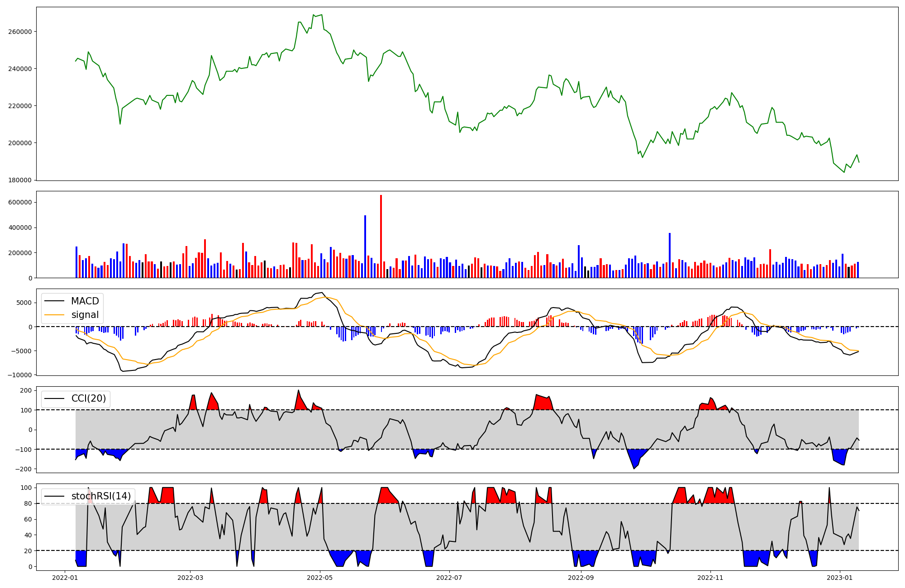Click the 2023-01 x-axis date label

click(840, 578)
